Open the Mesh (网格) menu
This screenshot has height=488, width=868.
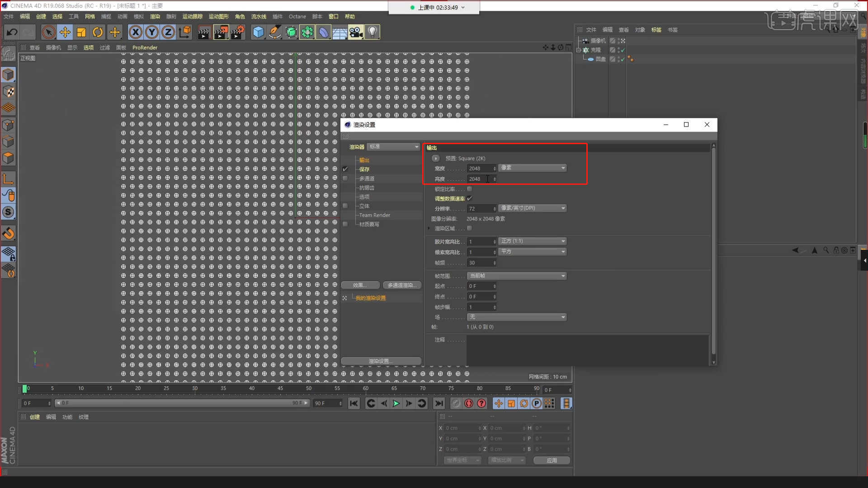[x=90, y=16]
